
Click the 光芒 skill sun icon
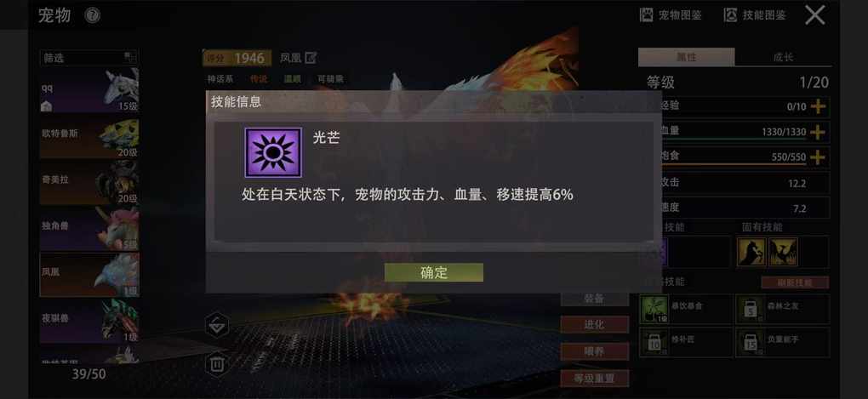pyautogui.click(x=273, y=153)
